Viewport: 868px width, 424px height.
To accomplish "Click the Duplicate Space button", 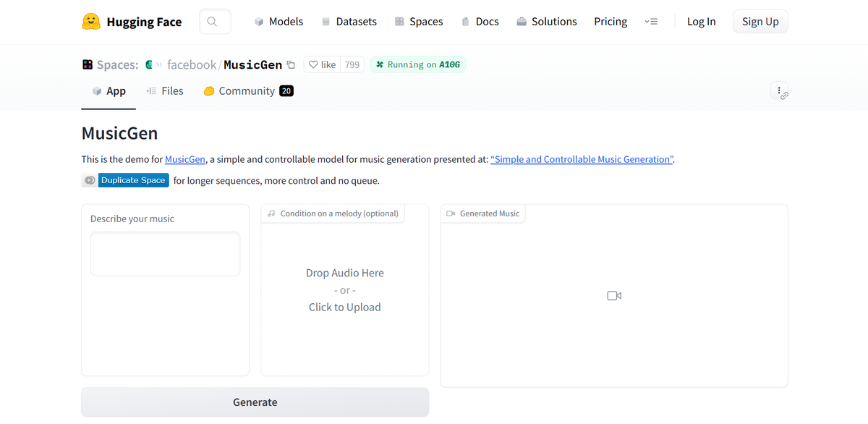I will point(133,180).
